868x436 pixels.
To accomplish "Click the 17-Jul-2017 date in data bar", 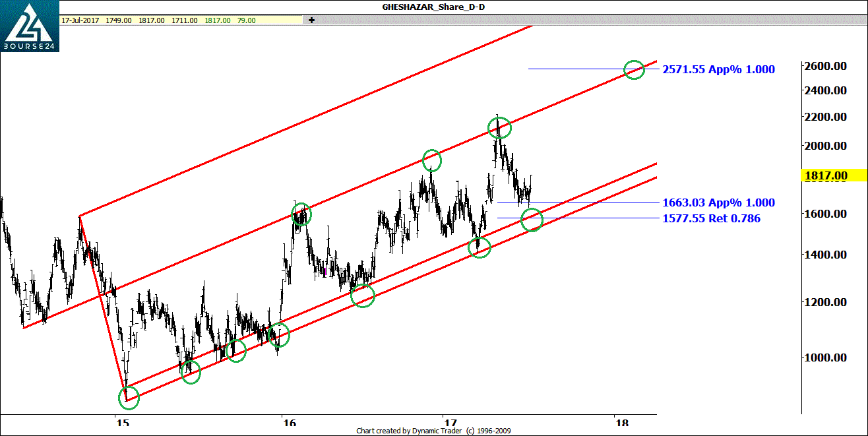I will (x=80, y=20).
